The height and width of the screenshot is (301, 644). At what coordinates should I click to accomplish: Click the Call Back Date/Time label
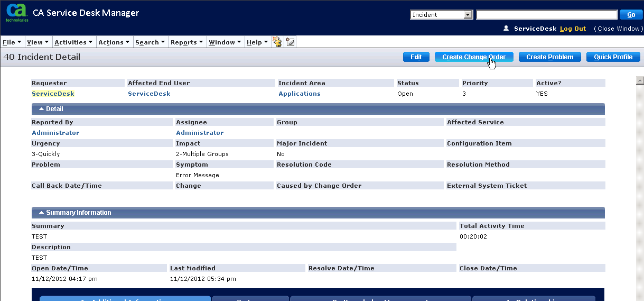point(67,186)
